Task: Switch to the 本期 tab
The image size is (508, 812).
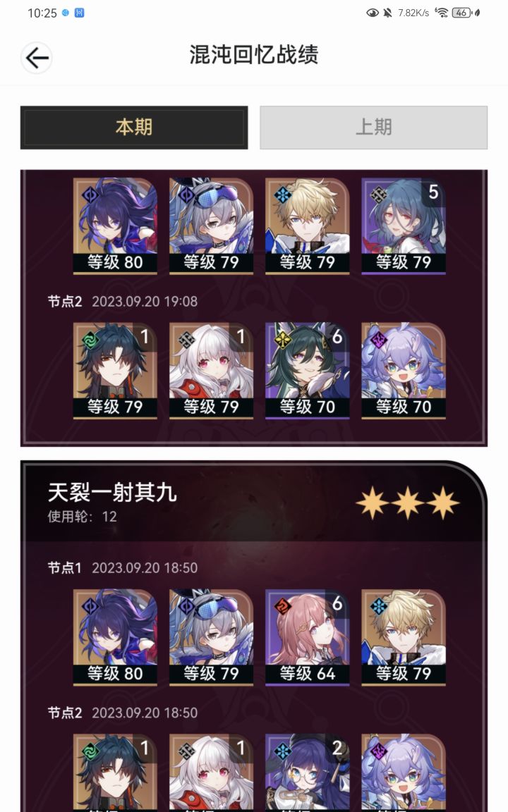Action: pos(134,128)
